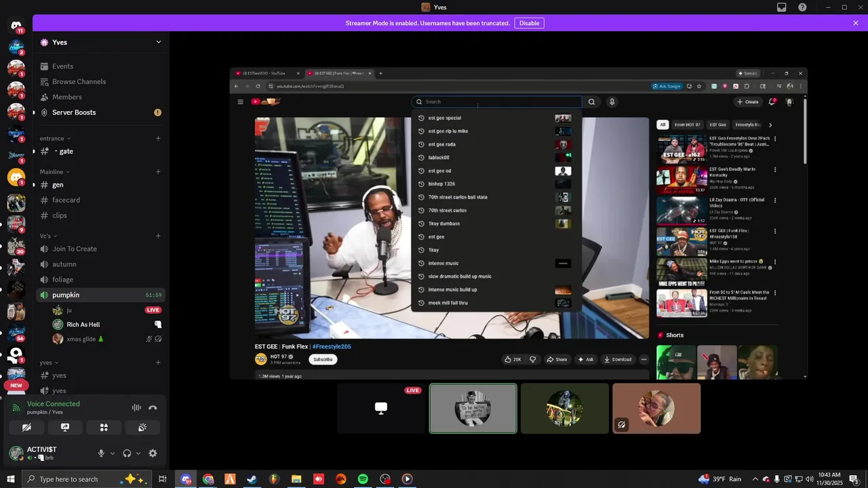Screen dimensions: 868x488
Task: Share your screen from voice panel
Action: 65,428
